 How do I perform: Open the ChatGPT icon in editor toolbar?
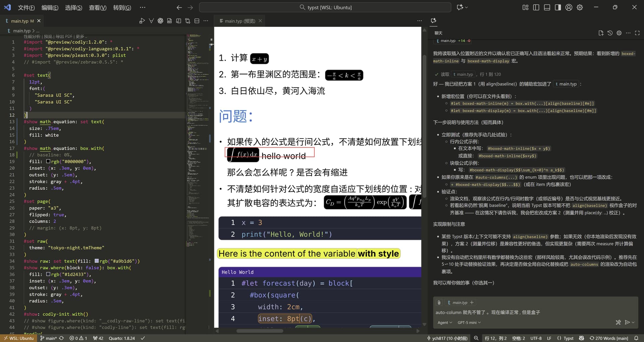(160, 21)
